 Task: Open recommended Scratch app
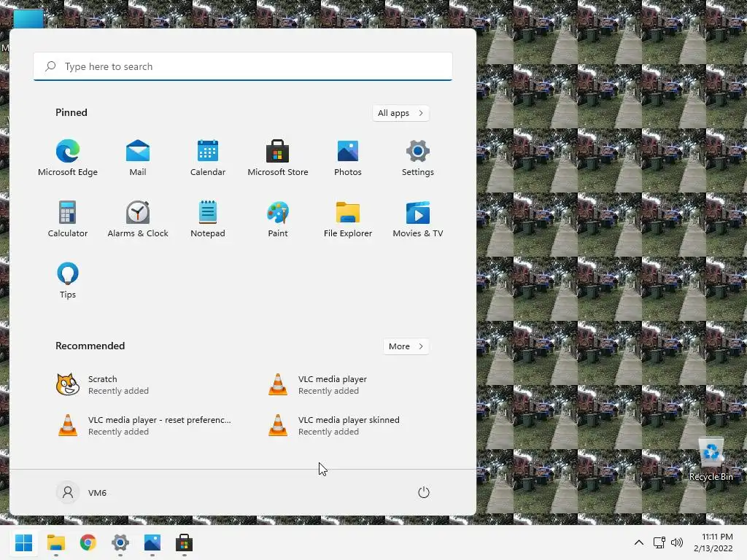[102, 385]
